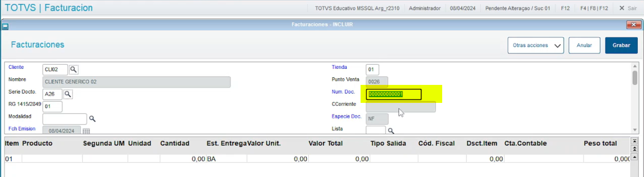644x177 pixels.
Task: Jump to top of item grid arrow
Action: click(x=634, y=141)
